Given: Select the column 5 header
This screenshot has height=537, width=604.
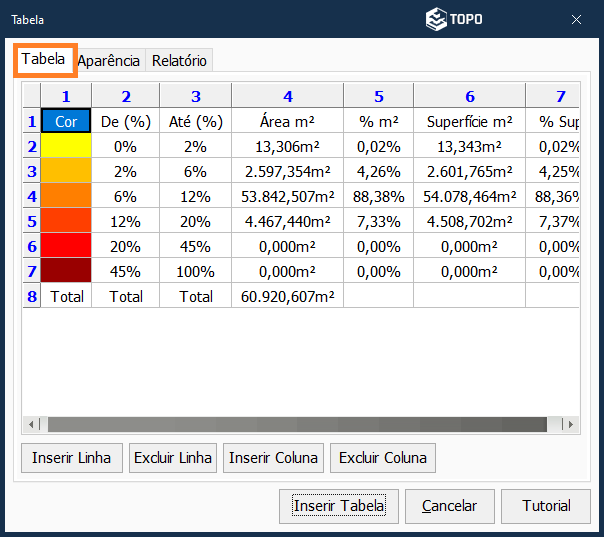Looking at the screenshot, I should pyautogui.click(x=379, y=96).
